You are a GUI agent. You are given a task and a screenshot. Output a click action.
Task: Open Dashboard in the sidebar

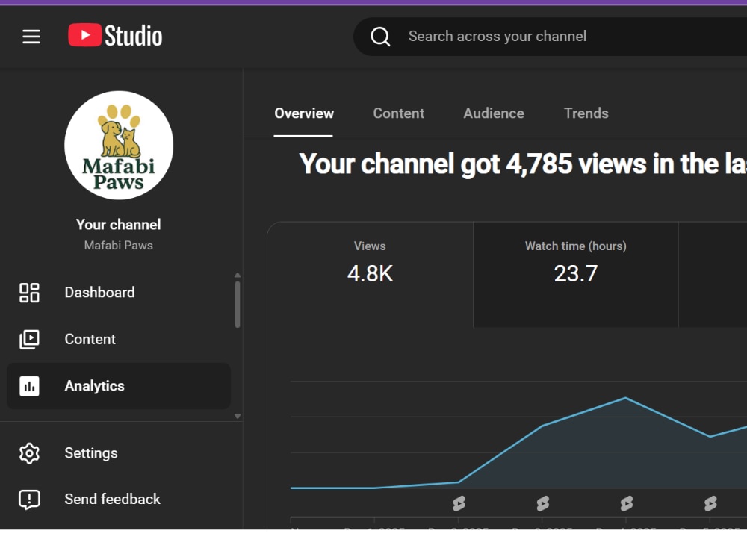point(119,293)
